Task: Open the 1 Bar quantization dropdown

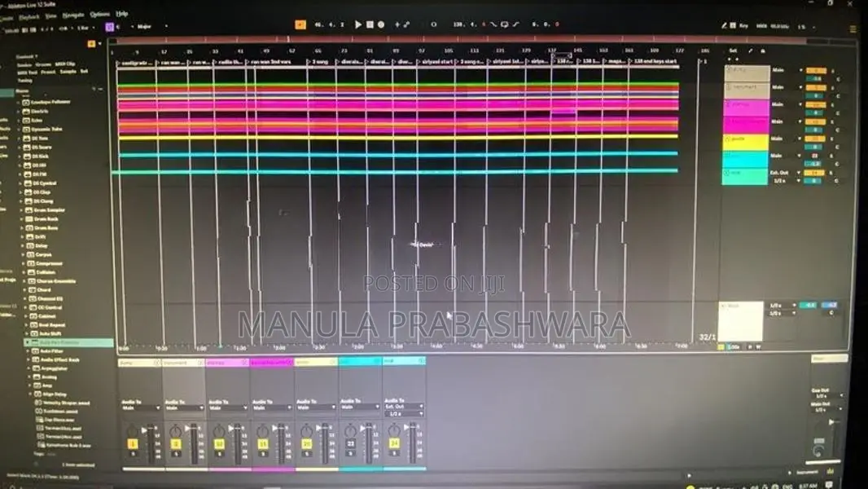Action: pos(85,28)
